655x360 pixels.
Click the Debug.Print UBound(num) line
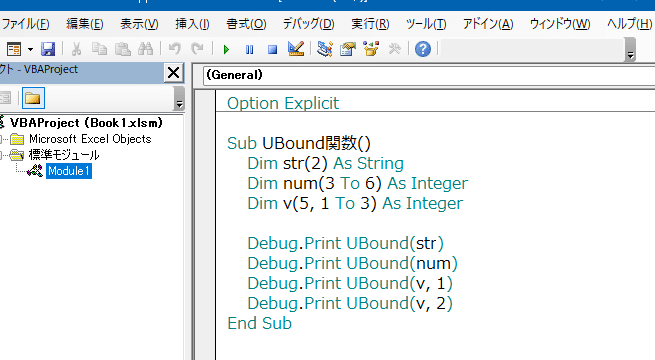(353, 264)
